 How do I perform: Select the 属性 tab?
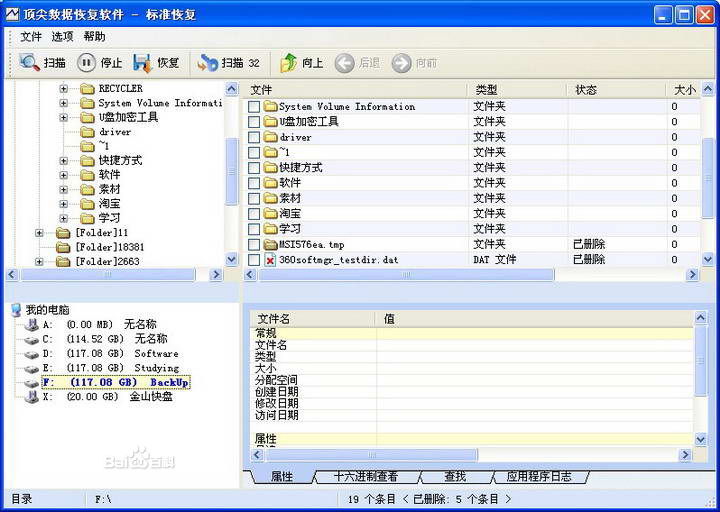pyautogui.click(x=281, y=477)
